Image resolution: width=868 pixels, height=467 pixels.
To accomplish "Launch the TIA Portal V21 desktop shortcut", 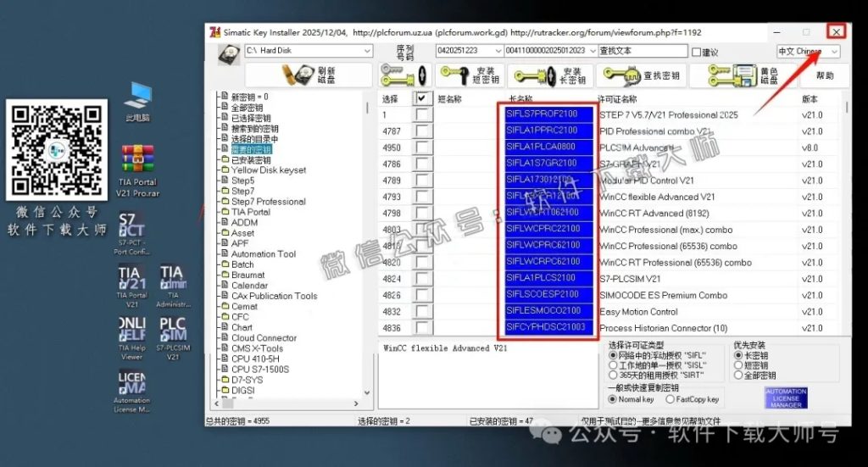I will (131, 286).
